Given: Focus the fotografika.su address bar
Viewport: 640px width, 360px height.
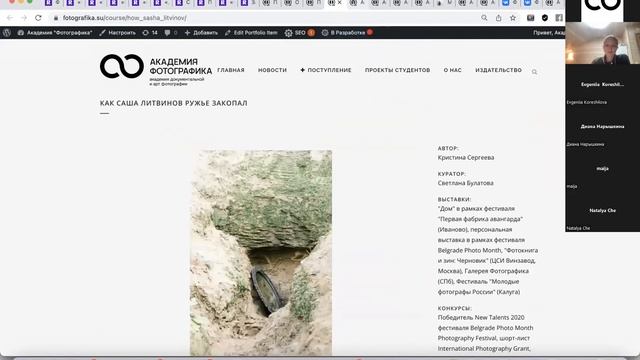Looking at the screenshot, I should click(x=261, y=18).
